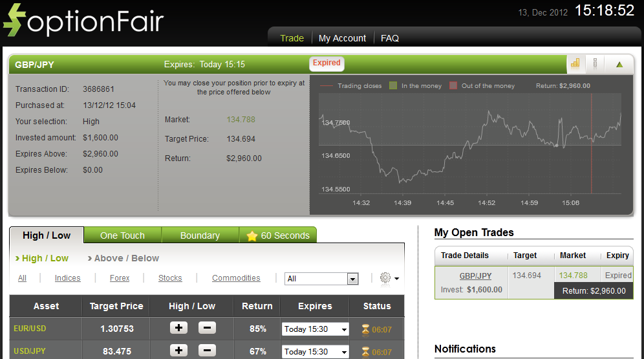Image resolution: width=644 pixels, height=359 pixels.
Task: Open the settings gear menu
Action: point(389,278)
